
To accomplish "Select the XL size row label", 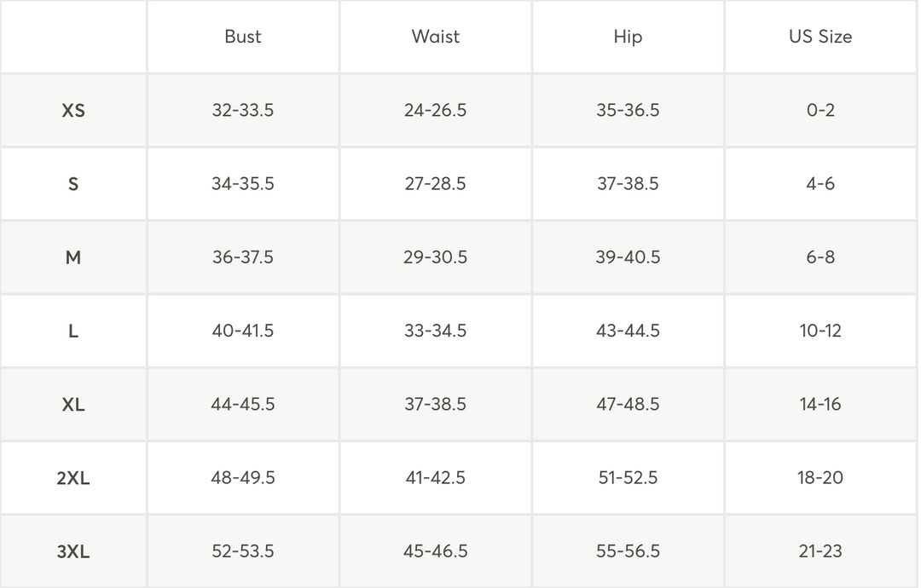I will pos(73,404).
